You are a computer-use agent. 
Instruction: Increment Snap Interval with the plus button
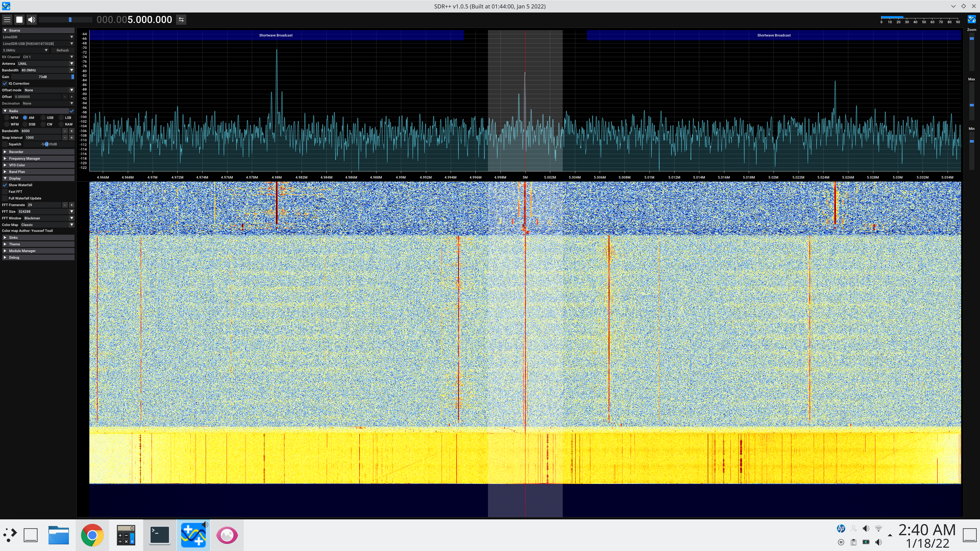(71, 137)
